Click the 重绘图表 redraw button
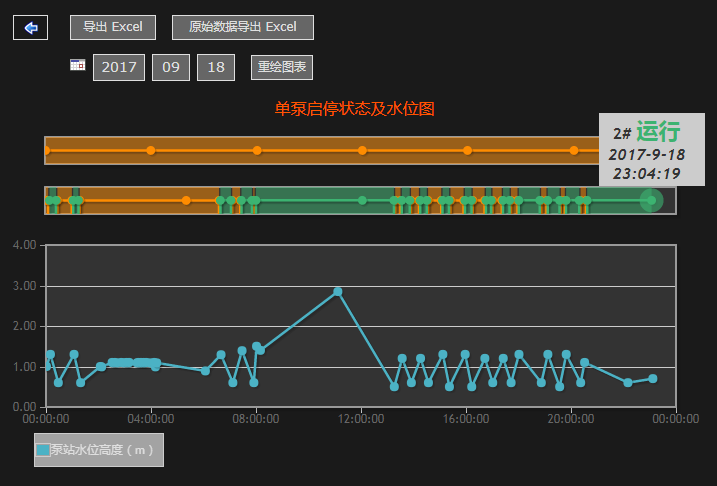 point(282,68)
